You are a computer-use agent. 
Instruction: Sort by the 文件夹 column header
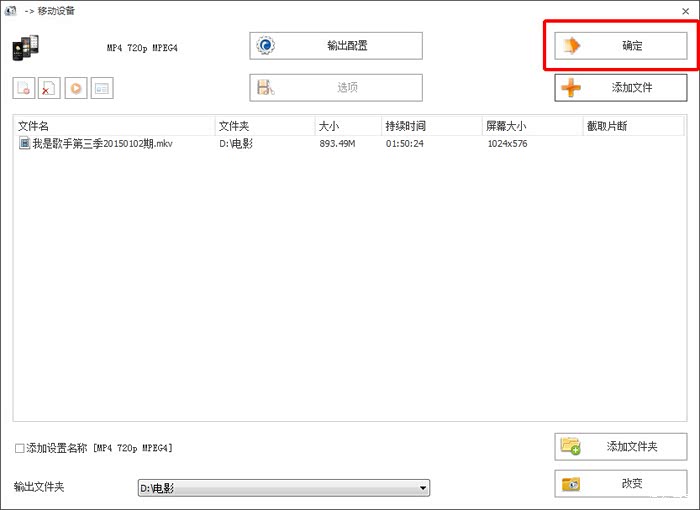tap(266, 126)
